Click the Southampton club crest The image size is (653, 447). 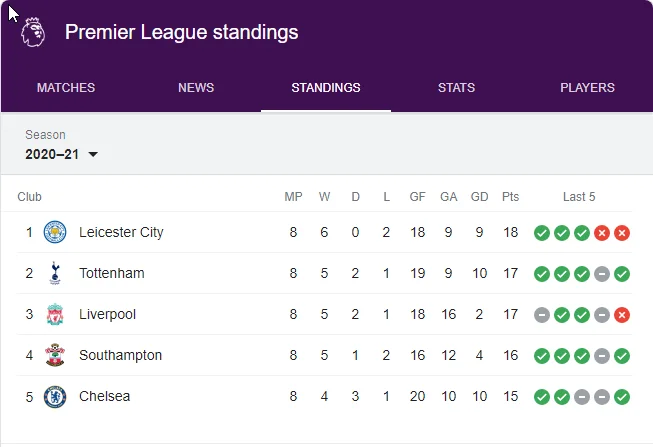click(55, 356)
